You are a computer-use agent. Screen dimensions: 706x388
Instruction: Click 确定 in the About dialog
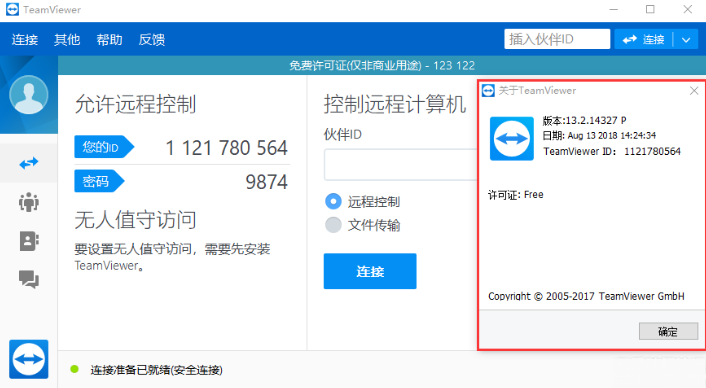(668, 332)
